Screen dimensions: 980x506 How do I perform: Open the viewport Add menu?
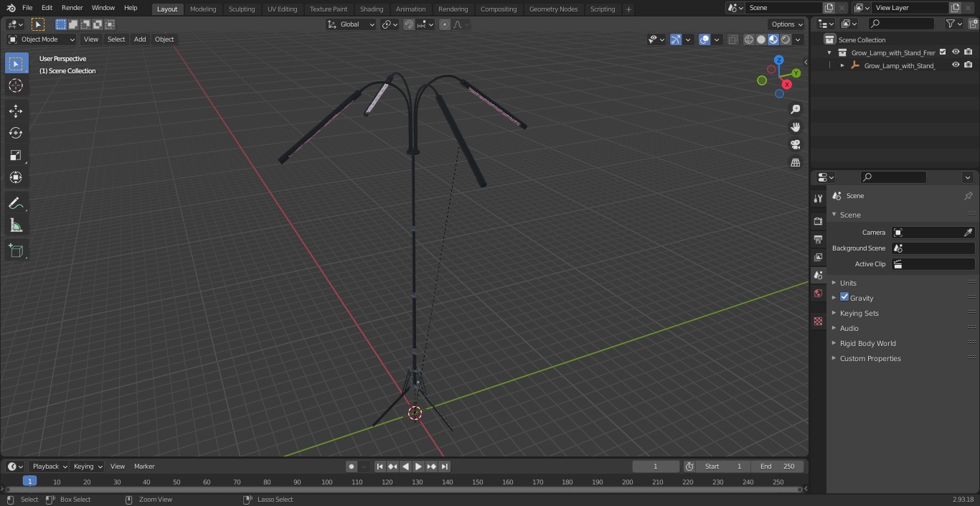(140, 39)
